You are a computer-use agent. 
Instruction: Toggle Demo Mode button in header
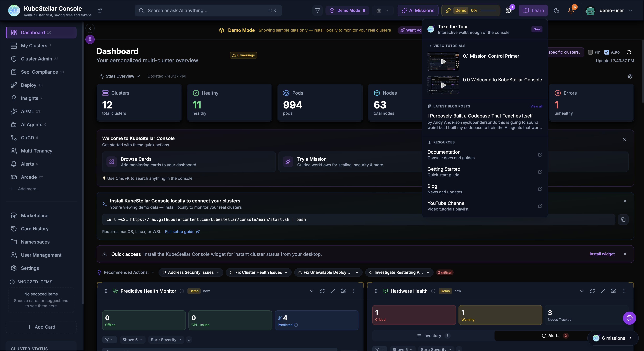[347, 11]
